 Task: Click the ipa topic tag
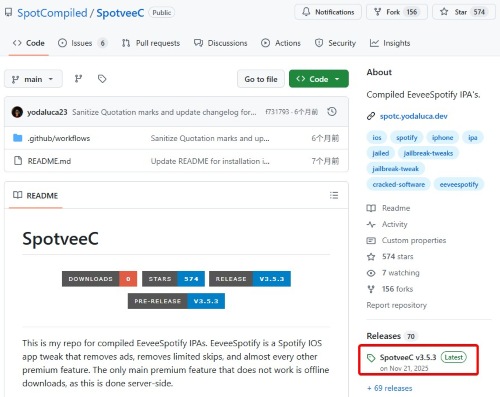click(473, 137)
